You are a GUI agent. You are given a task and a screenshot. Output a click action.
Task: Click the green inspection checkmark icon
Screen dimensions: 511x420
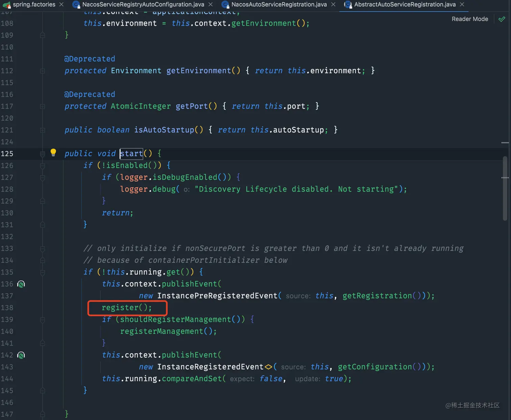point(502,19)
